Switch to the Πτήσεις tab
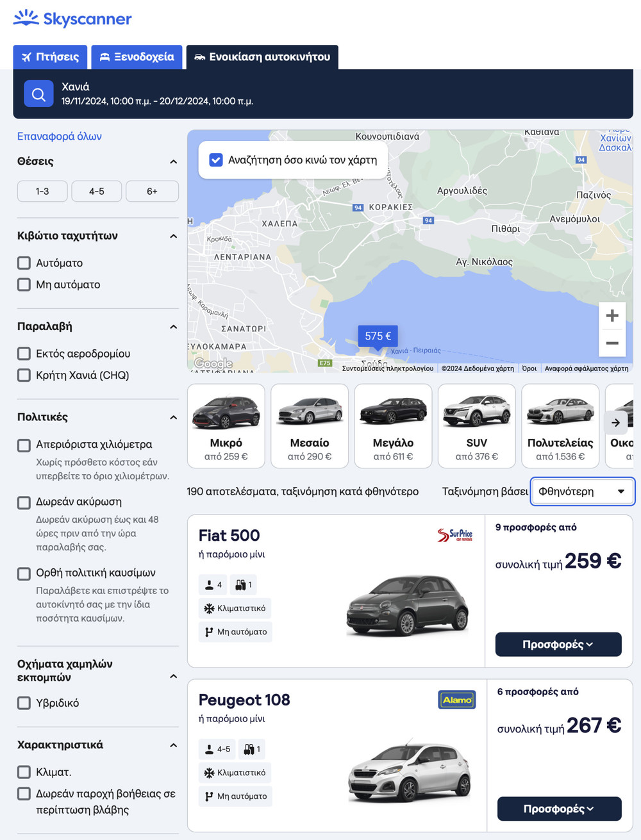This screenshot has width=641, height=840. [x=51, y=57]
